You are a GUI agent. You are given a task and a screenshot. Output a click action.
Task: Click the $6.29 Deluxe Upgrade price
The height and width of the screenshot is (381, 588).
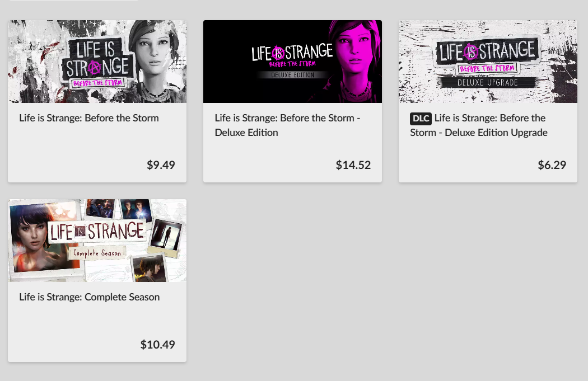(x=552, y=165)
